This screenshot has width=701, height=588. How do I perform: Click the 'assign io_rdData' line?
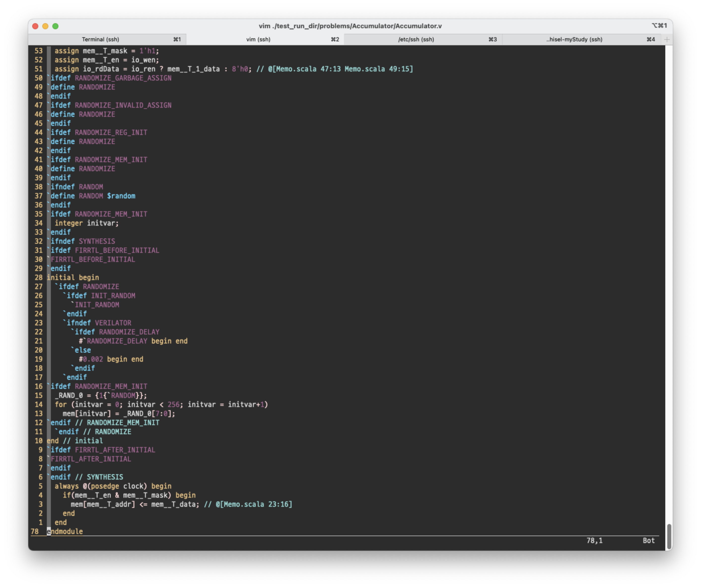click(234, 69)
